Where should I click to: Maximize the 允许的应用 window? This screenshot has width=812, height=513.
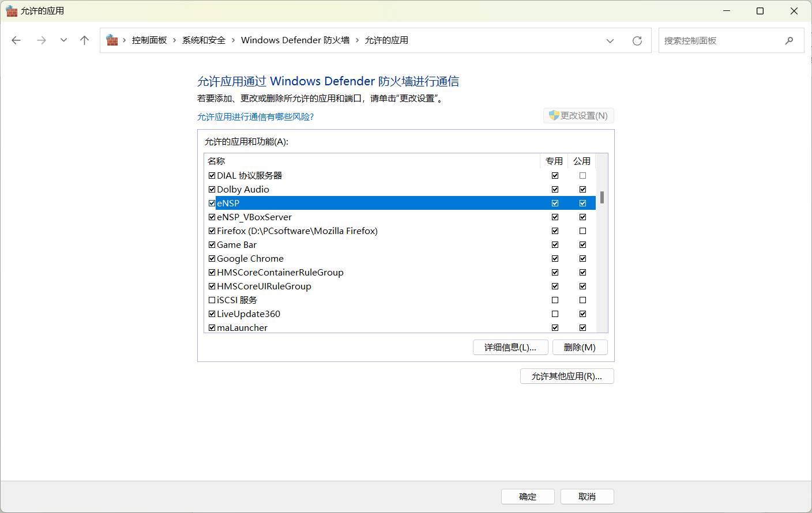point(760,11)
